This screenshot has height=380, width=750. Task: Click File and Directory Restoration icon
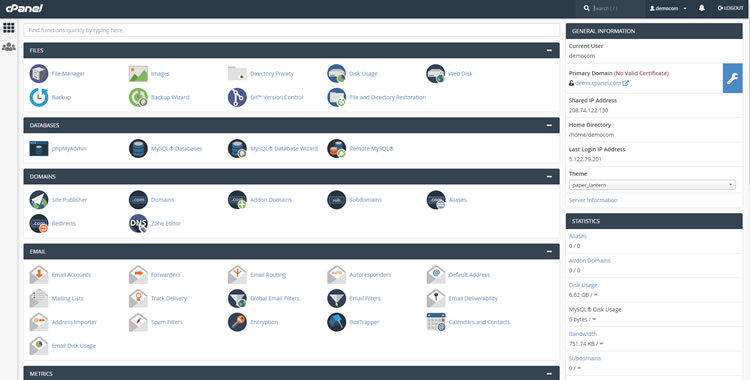point(336,97)
